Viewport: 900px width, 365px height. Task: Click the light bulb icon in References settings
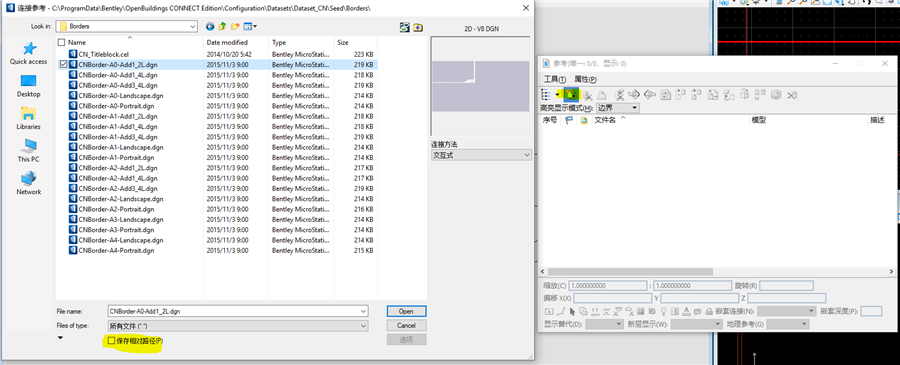[664, 311]
